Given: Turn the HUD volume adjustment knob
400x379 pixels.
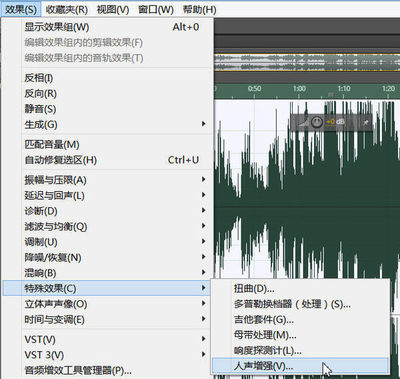Looking at the screenshot, I should click(x=317, y=122).
